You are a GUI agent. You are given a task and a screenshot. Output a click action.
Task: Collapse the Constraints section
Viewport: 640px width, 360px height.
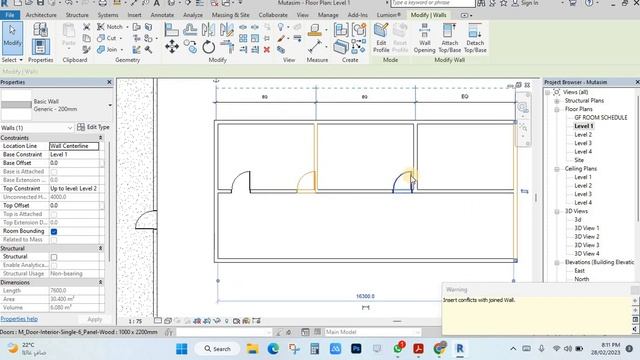coord(100,138)
